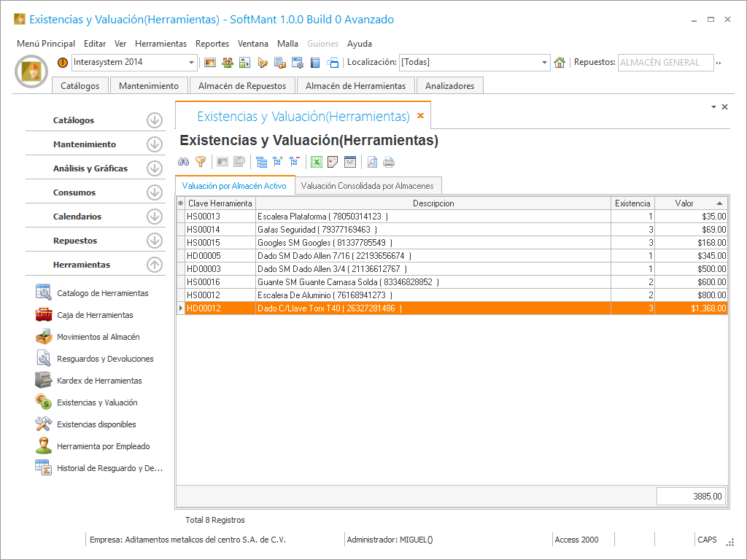The height and width of the screenshot is (560, 747).
Task: Expand the Catálogos sidebar section
Action: (154, 120)
